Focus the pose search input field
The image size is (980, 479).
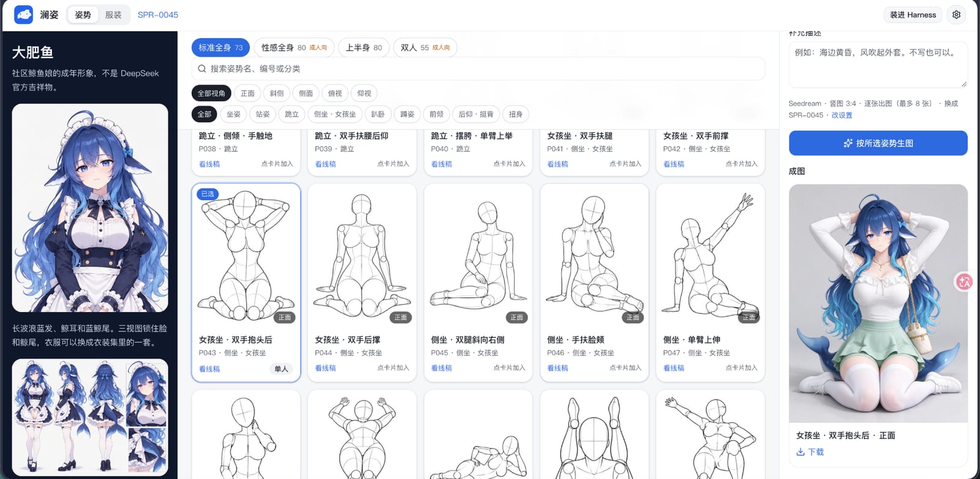(478, 69)
